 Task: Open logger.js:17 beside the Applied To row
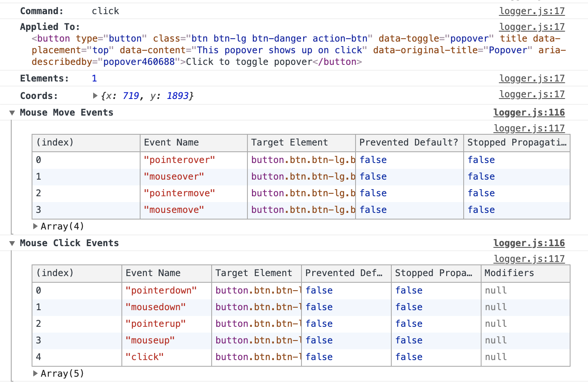click(x=532, y=27)
